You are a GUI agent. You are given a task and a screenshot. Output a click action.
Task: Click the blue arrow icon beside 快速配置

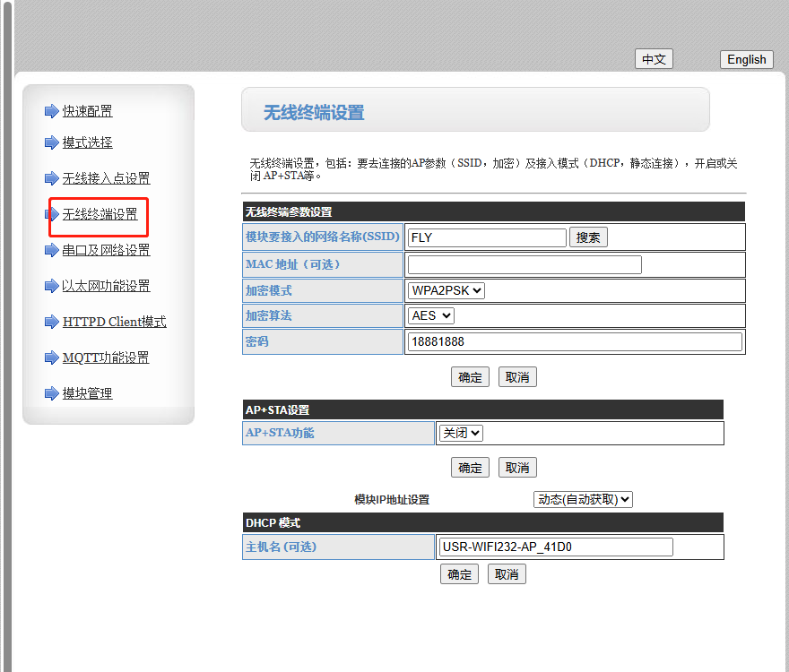click(51, 112)
